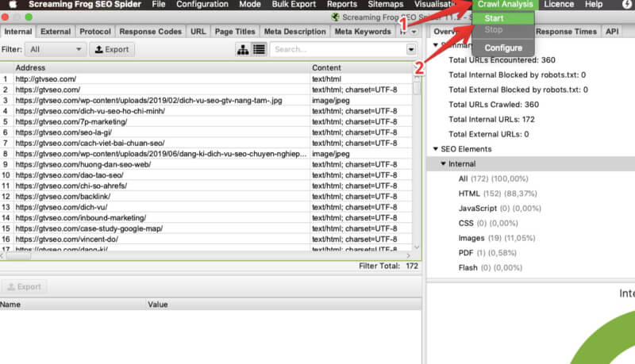The height and width of the screenshot is (364, 635).
Task: Select row http://gtvseo.com/
Action: pos(206,79)
